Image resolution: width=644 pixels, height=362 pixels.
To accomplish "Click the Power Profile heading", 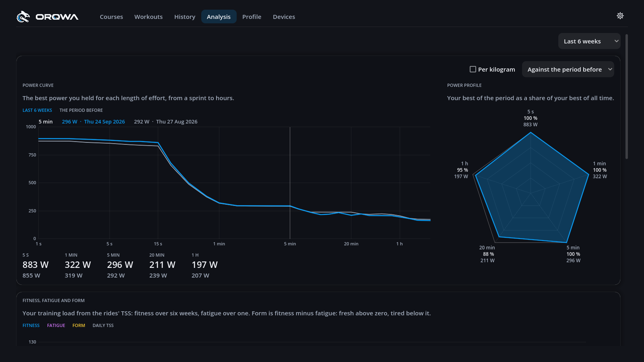I will coord(464,85).
